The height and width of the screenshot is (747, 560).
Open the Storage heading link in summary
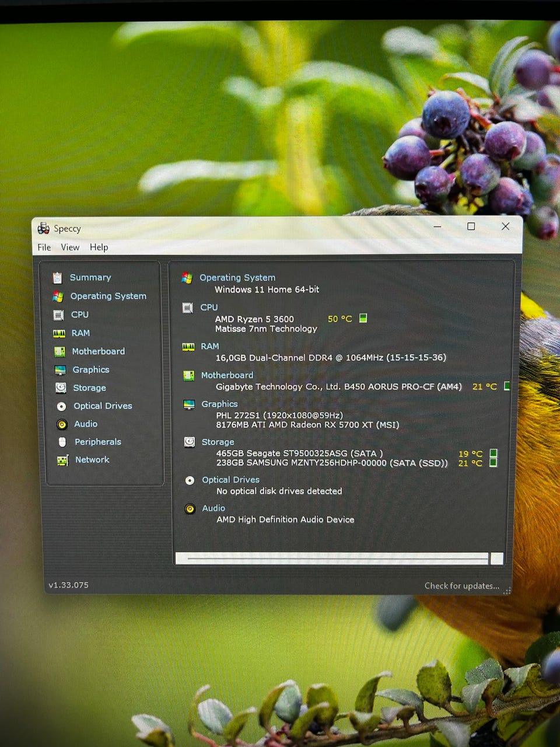tap(218, 442)
